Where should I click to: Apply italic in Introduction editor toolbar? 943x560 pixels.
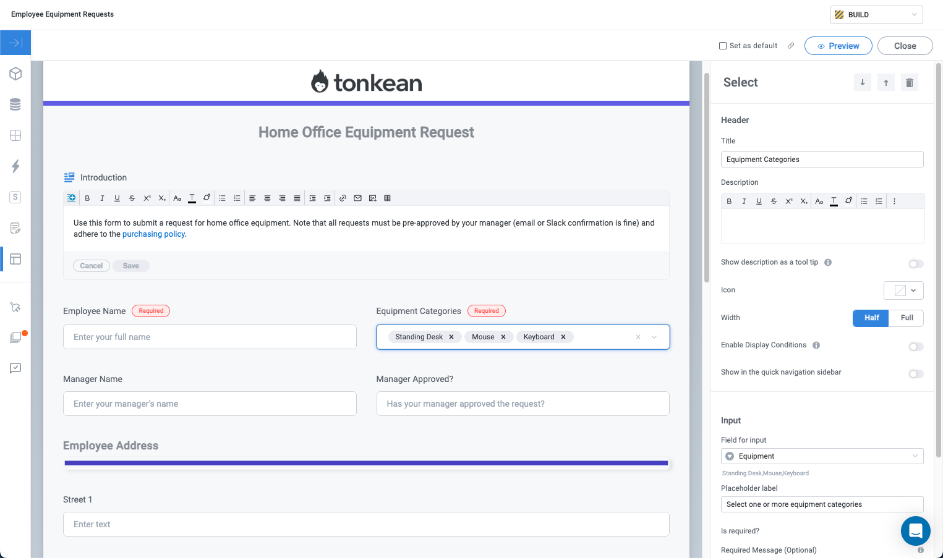pos(102,198)
